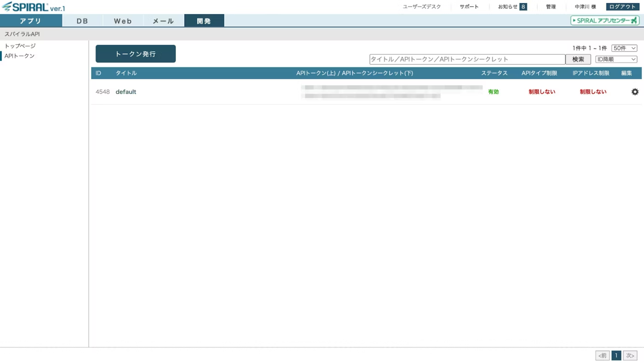Viewport: 644px width, 363px height.
Task: Switch to the アプリ tab
Action: point(31,20)
